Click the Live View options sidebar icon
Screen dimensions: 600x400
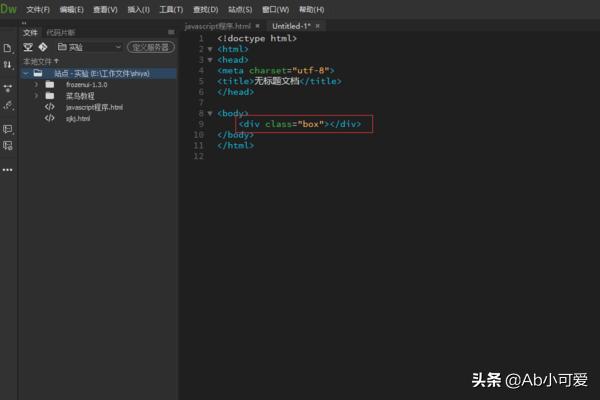click(x=8, y=87)
